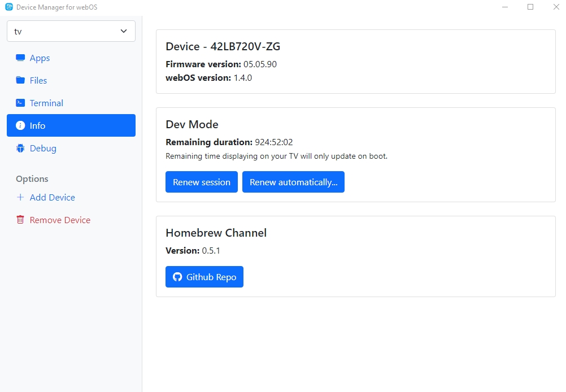Select the highlighted Info sidebar item

click(x=71, y=125)
